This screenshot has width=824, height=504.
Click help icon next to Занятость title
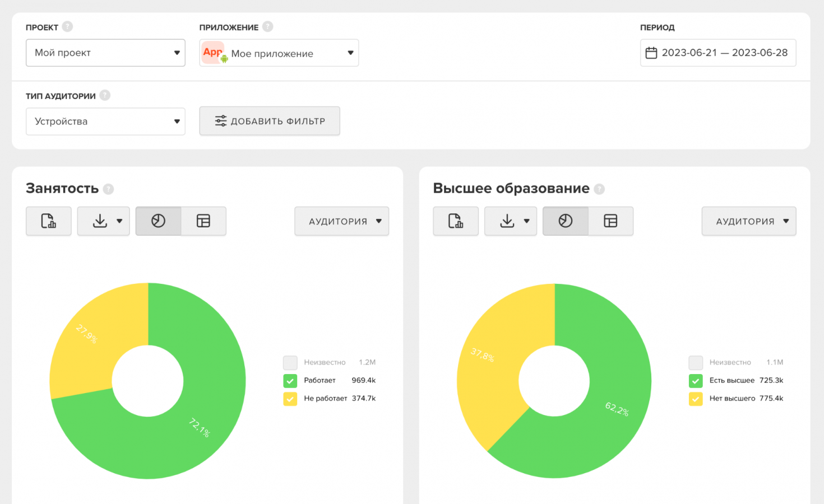click(109, 189)
